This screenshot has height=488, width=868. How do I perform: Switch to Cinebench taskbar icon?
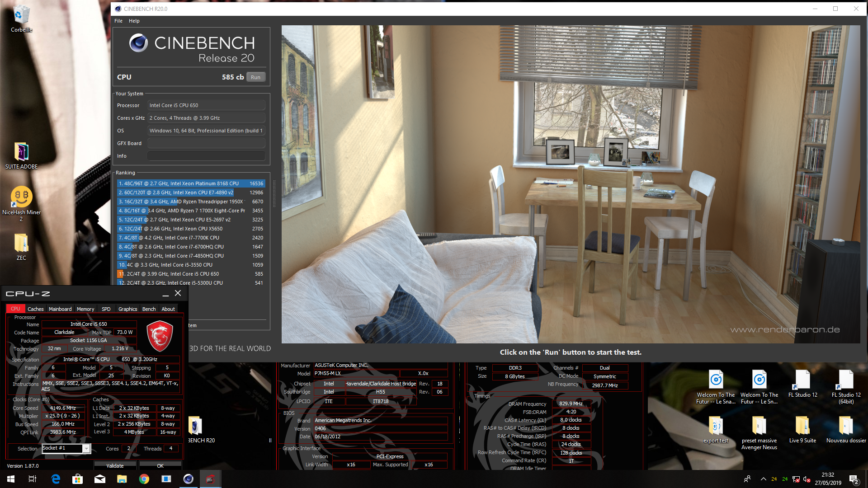click(189, 479)
